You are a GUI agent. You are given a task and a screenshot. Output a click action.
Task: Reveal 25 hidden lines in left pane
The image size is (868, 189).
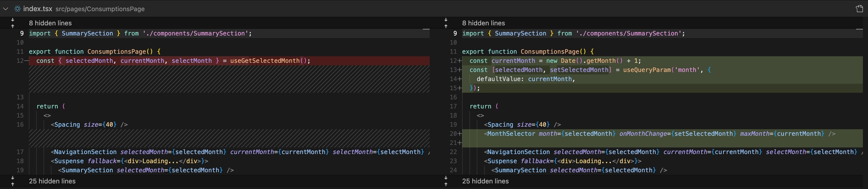click(x=52, y=181)
